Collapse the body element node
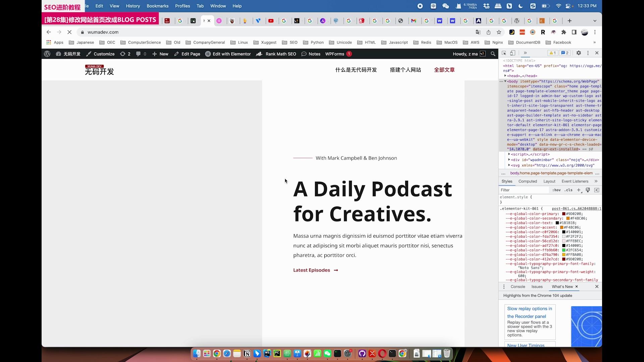The image size is (644, 362). tap(505, 81)
